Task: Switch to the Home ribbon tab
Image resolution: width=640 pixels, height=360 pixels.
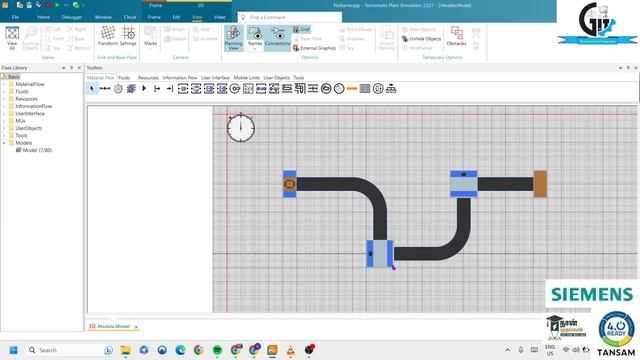Action: [x=43, y=17]
